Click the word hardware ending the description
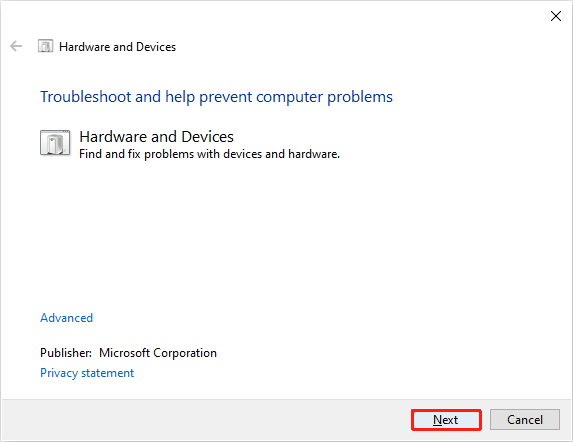This screenshot has height=442, width=573. 313,154
